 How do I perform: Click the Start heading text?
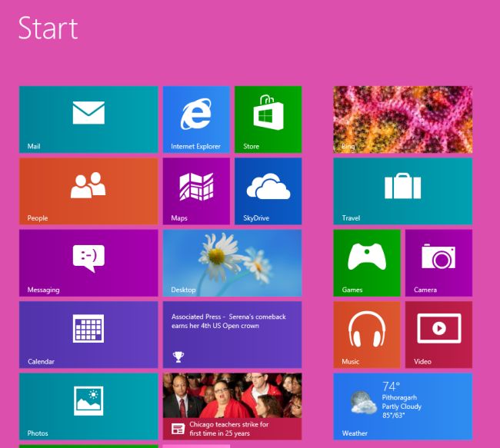pyautogui.click(x=48, y=28)
